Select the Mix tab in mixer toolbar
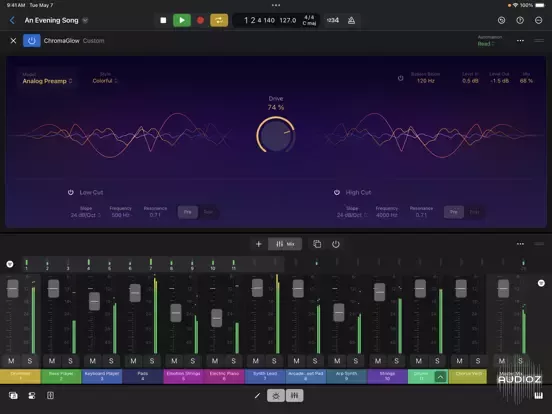This screenshot has width=552, height=414. (x=285, y=244)
